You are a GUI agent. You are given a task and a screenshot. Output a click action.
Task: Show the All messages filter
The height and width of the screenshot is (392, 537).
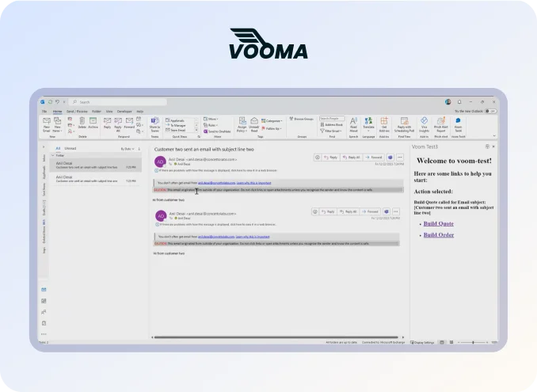pos(58,149)
